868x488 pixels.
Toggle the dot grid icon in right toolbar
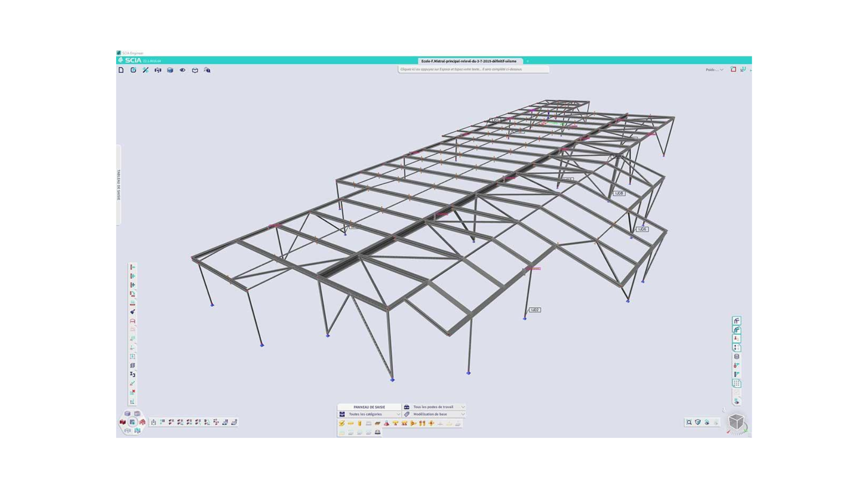click(x=736, y=383)
